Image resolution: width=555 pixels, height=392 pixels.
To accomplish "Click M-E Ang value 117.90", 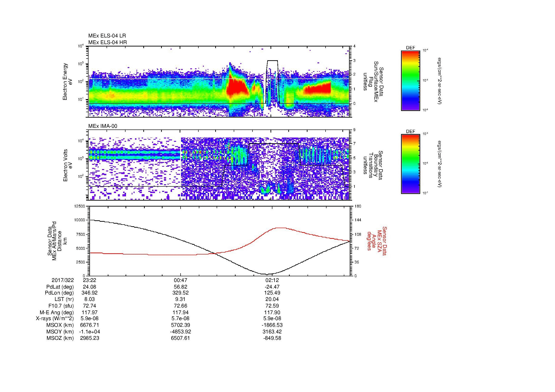I will (x=272, y=312).
